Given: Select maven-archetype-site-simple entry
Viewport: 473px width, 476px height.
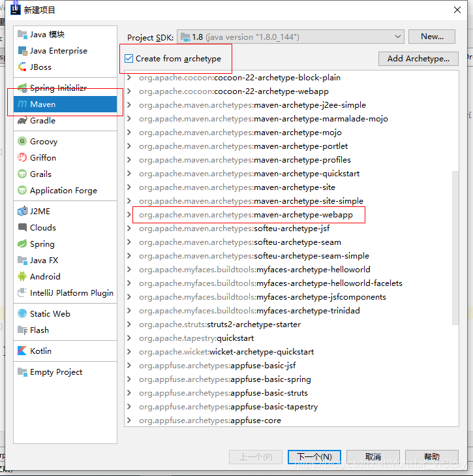Looking at the screenshot, I should coord(251,201).
